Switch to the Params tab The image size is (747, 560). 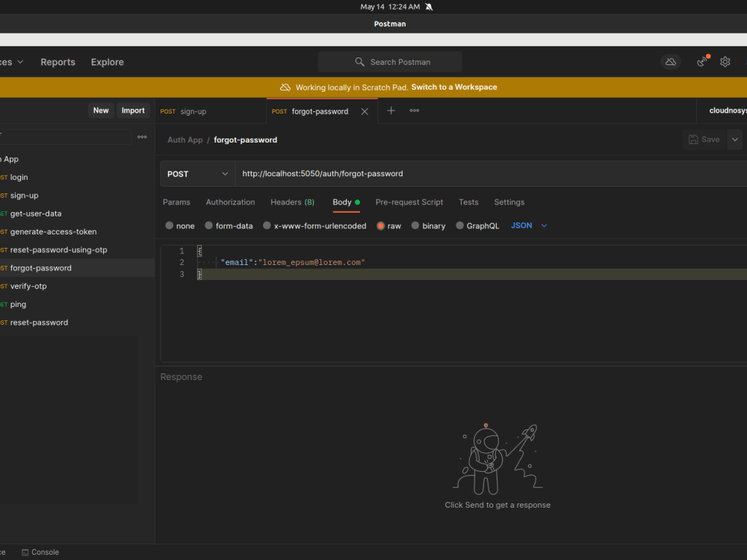point(176,202)
